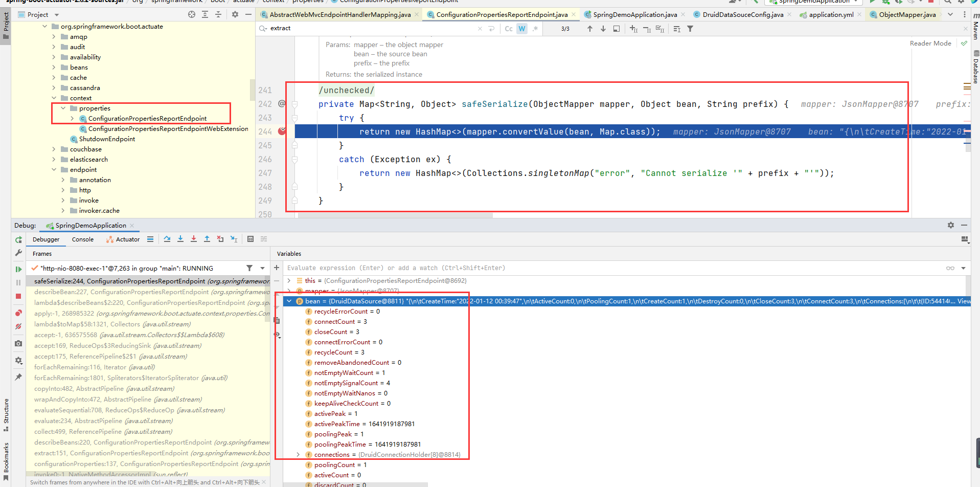Toggle Reader Mode in the editor

(930, 43)
